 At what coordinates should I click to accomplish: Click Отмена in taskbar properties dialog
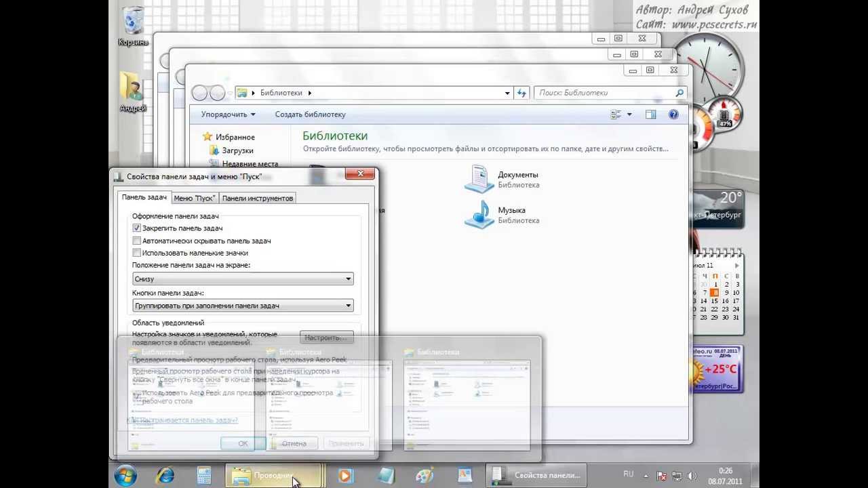[294, 443]
